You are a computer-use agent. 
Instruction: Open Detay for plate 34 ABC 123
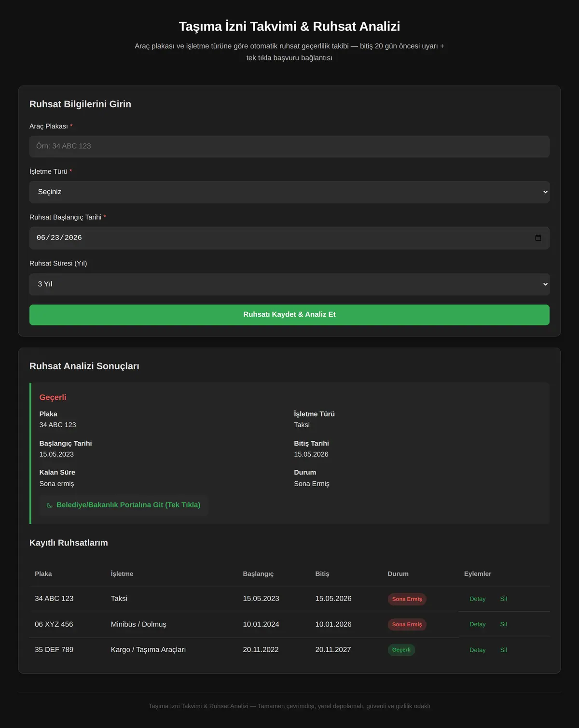tap(478, 599)
